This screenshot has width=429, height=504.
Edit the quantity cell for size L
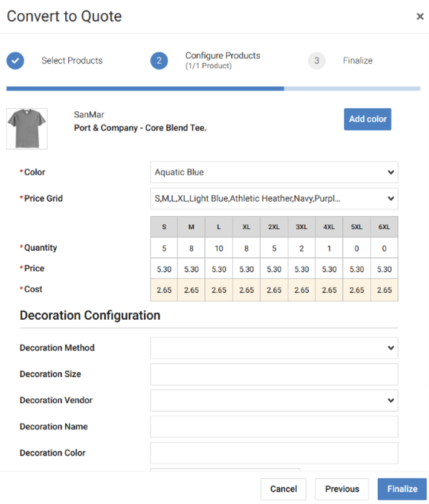click(x=219, y=248)
